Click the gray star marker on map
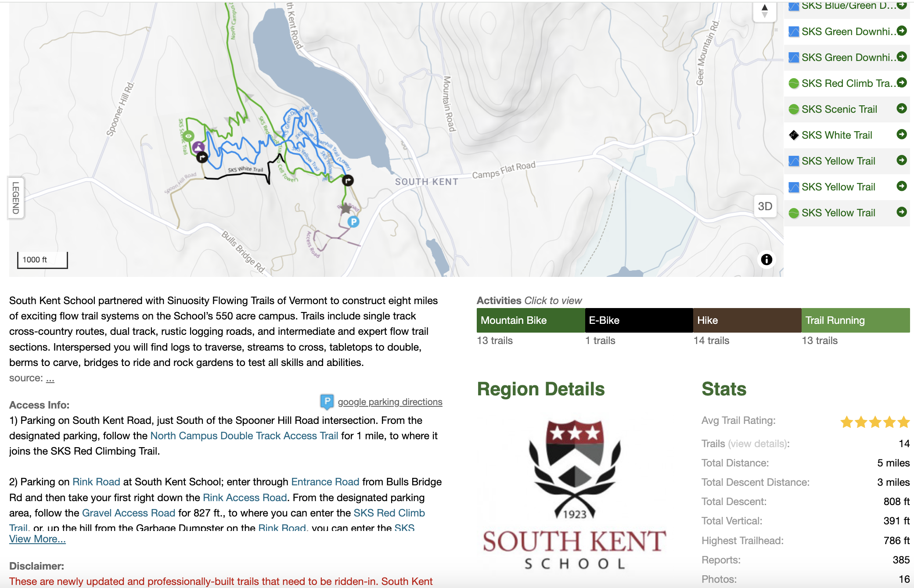 pyautogui.click(x=346, y=208)
